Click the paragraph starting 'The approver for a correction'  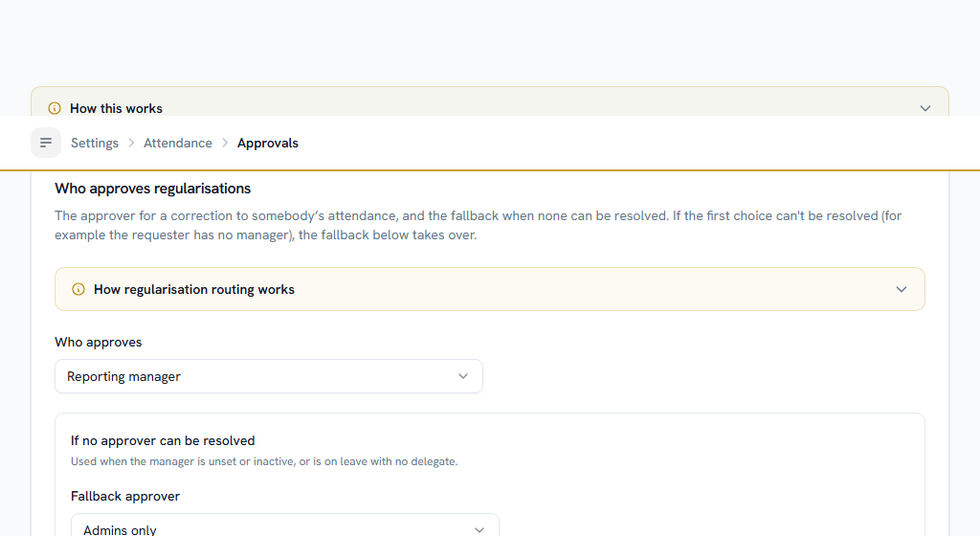coord(479,226)
